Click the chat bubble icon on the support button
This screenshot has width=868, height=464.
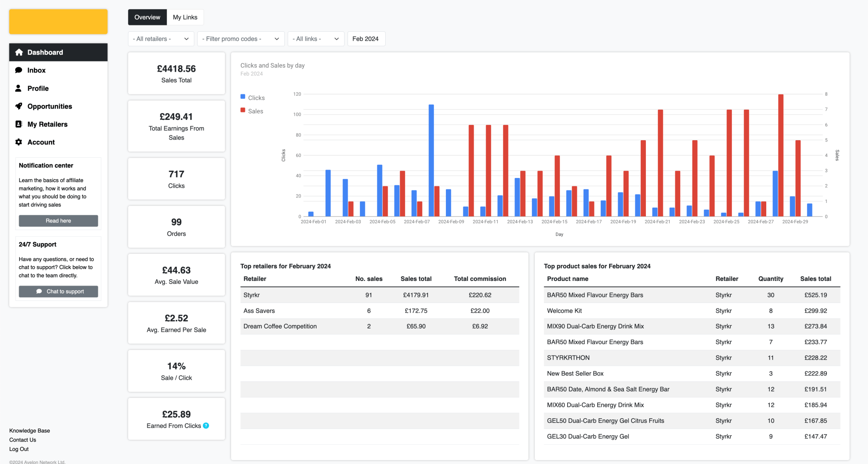tap(39, 292)
